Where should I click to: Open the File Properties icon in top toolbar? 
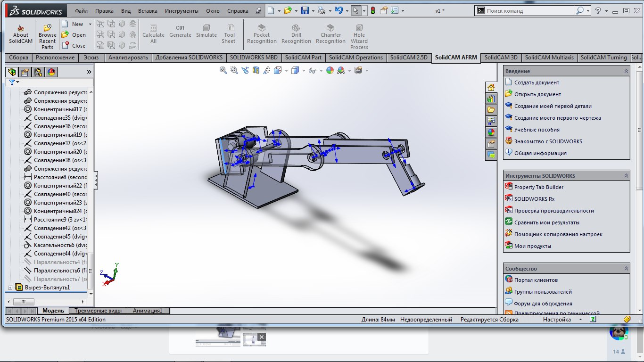pyautogui.click(x=384, y=10)
